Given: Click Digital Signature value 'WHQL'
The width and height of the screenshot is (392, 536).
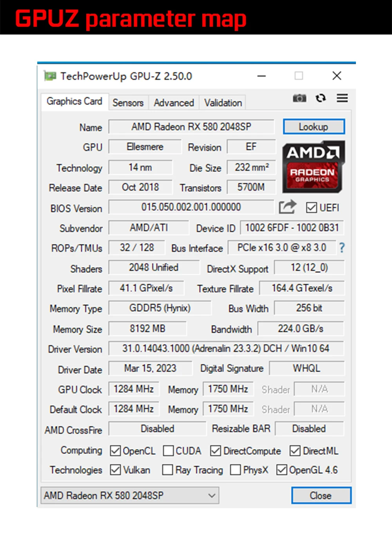Looking at the screenshot, I should point(307,368).
